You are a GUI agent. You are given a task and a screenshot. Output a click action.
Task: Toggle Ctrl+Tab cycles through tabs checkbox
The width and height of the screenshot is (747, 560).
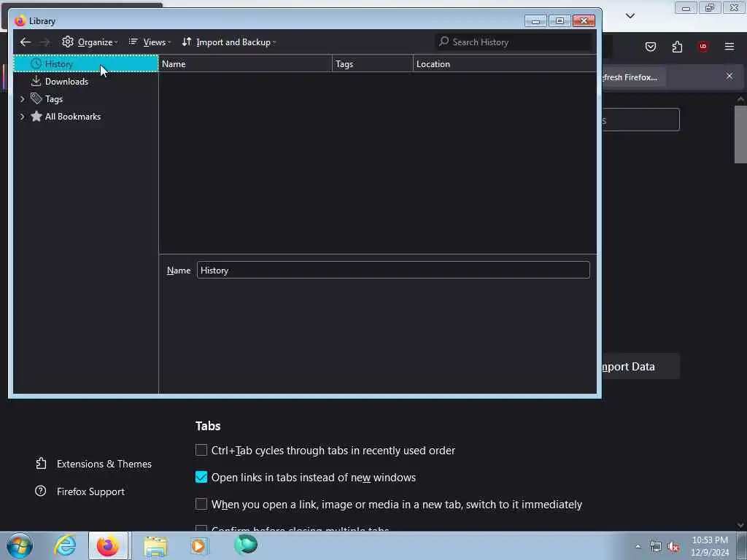[201, 450]
